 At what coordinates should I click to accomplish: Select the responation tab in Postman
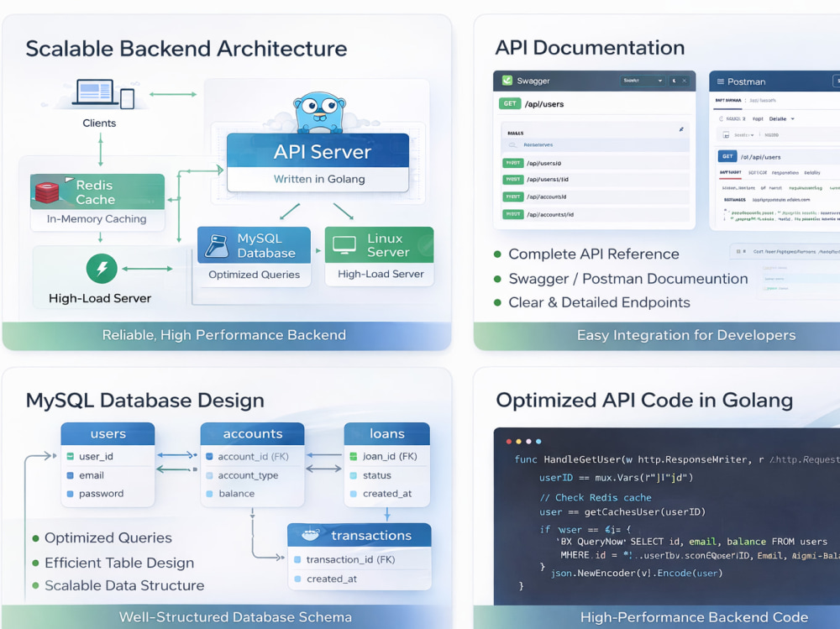point(785,172)
